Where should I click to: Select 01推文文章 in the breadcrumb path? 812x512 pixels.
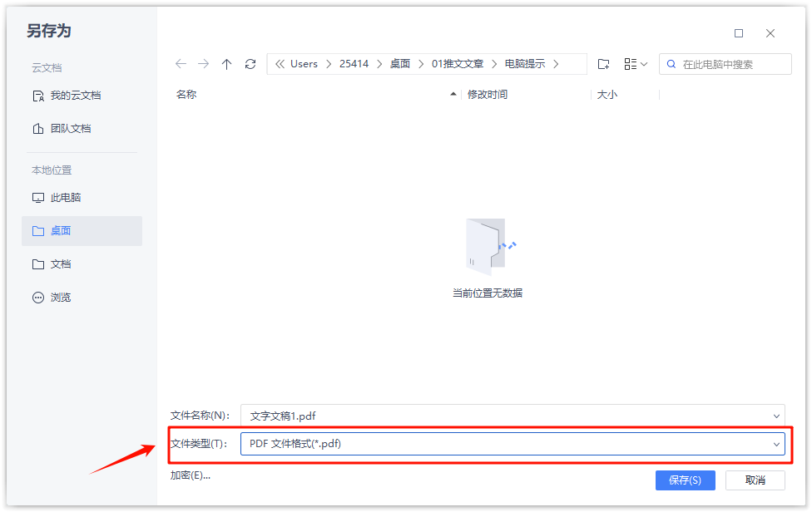(458, 64)
